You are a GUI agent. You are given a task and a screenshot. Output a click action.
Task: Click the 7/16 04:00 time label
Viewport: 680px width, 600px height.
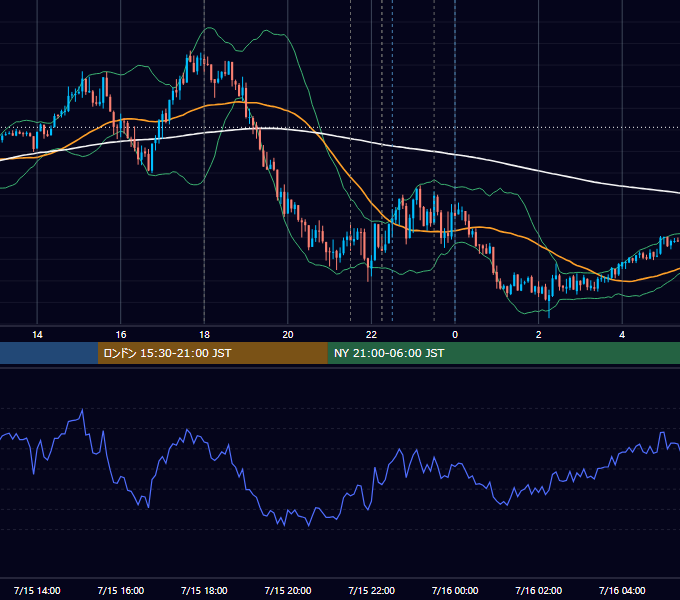point(622,590)
